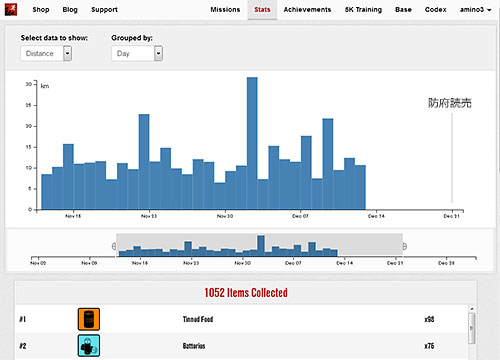Image resolution: width=500 pixels, height=360 pixels.
Task: Switch to the Missions tab
Action: click(225, 10)
